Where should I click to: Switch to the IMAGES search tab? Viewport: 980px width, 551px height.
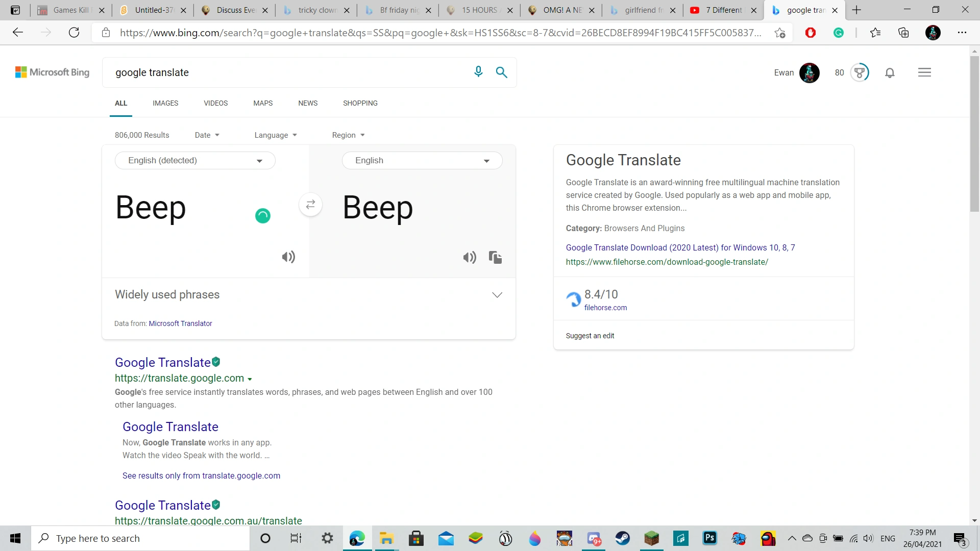coord(165,103)
